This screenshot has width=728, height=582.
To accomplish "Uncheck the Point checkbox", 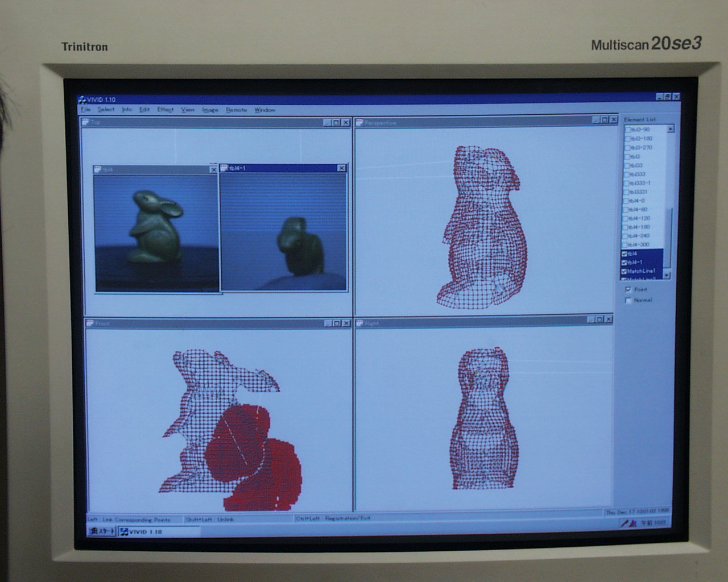I will (628, 290).
